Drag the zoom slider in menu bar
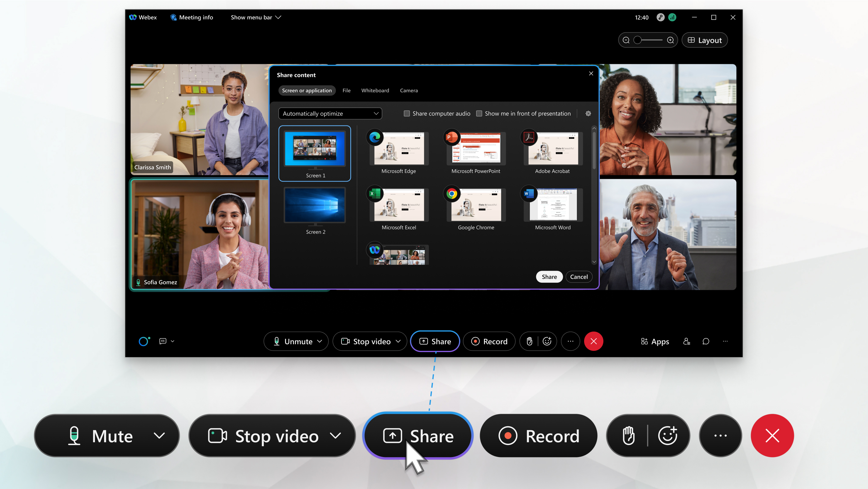The width and height of the screenshot is (868, 489). pyautogui.click(x=637, y=40)
